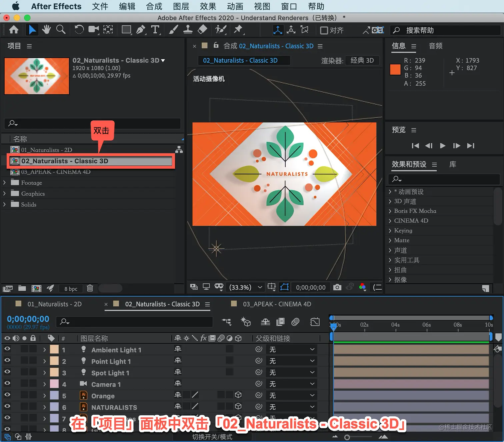This screenshot has height=442, width=504.
Task: Expand the Camera 1 layer properties
Action: [x=44, y=384]
